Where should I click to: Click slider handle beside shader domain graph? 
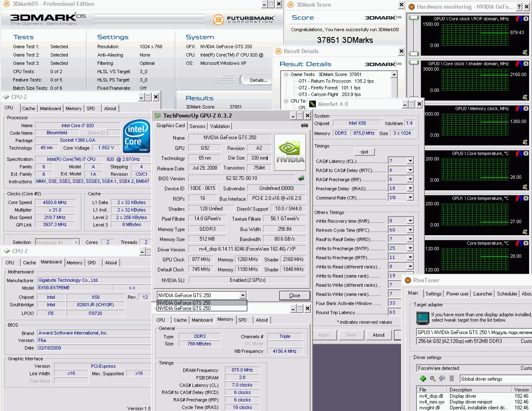point(414,63)
